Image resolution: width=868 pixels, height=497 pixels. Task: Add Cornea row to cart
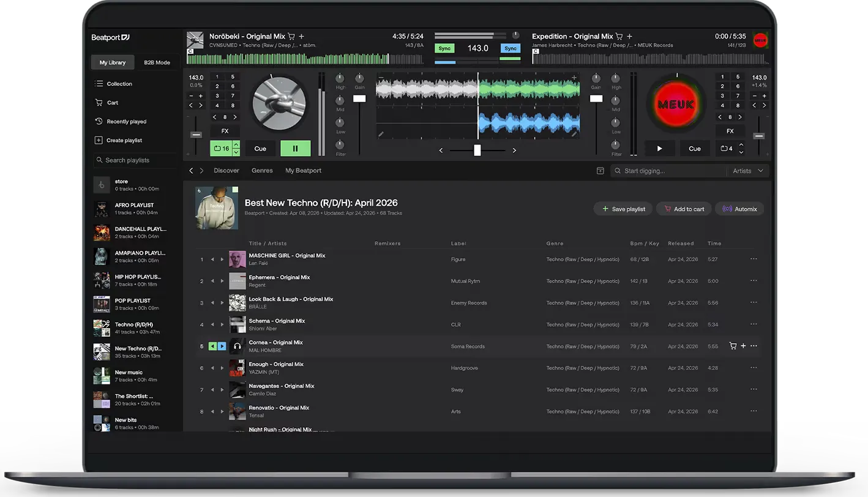coord(733,346)
